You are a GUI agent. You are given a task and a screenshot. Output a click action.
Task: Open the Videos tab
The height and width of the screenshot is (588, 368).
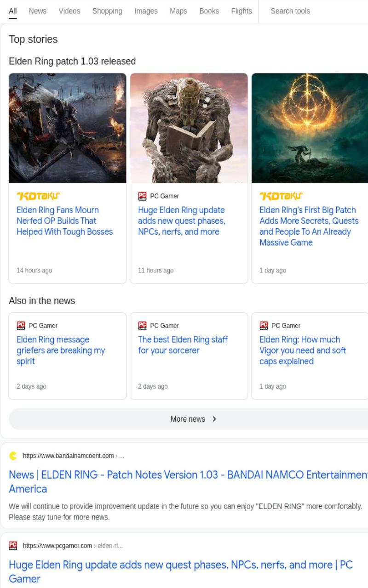(69, 11)
